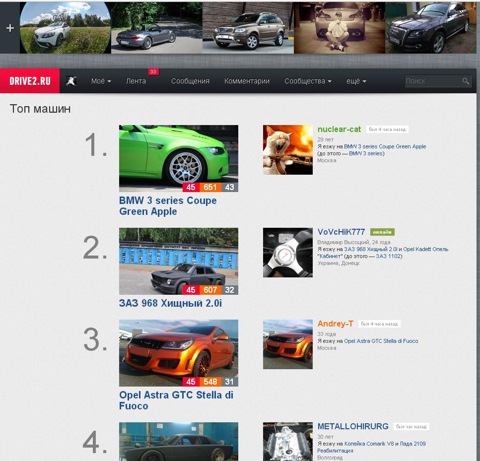Click the plus icon beside car photos
This screenshot has width=480, height=461.
[10, 28]
